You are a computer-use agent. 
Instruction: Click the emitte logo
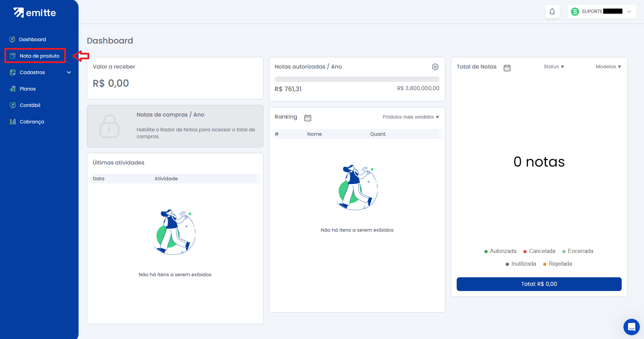(34, 13)
